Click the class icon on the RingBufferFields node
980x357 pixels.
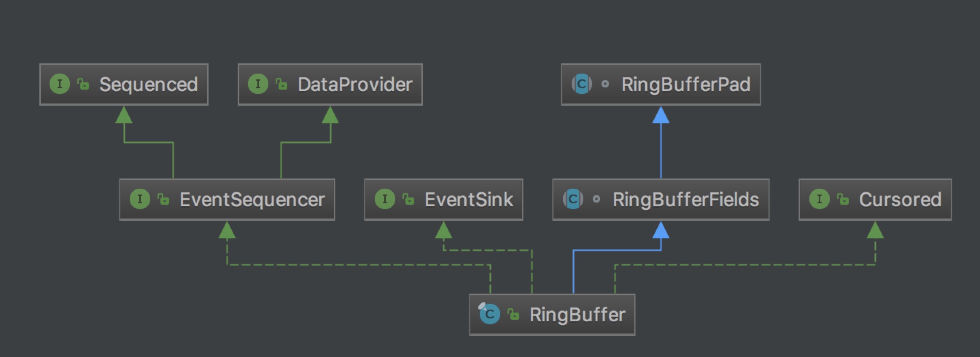pyautogui.click(x=572, y=199)
